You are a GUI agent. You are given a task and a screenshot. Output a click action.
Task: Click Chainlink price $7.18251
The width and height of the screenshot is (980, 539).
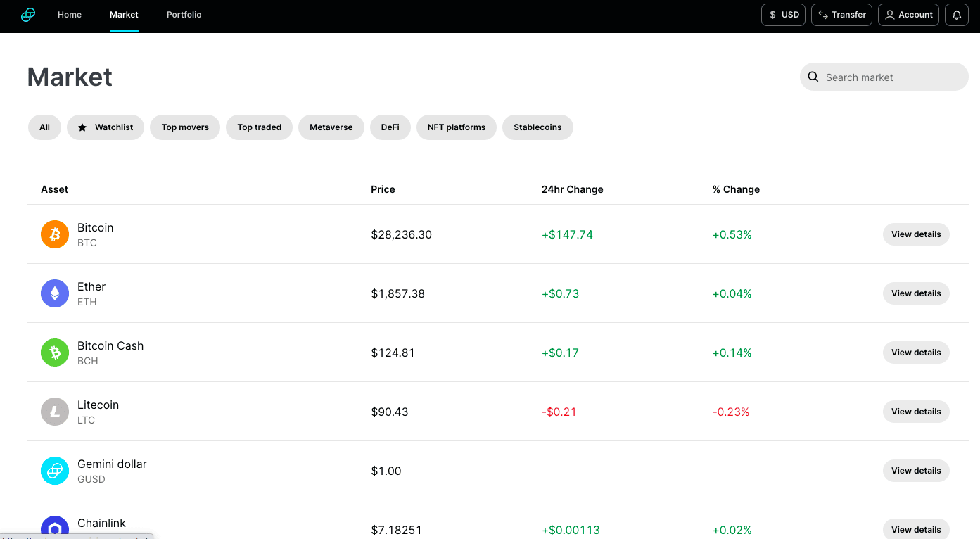click(396, 530)
